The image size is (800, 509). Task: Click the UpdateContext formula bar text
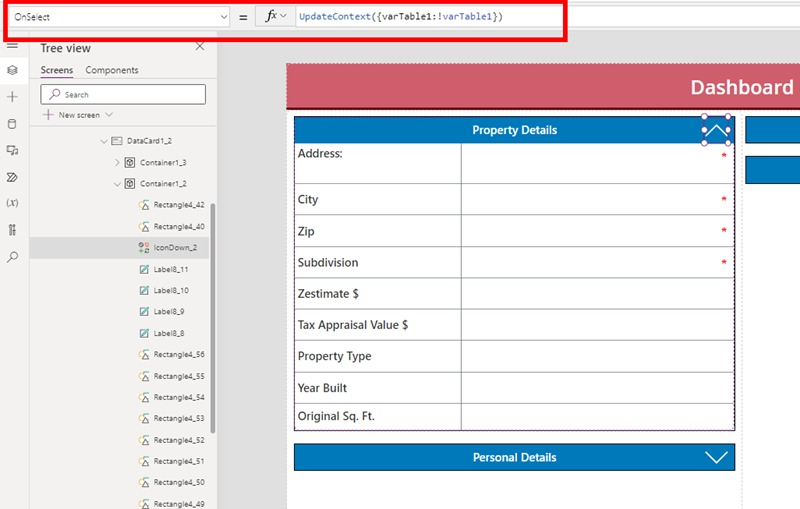click(x=401, y=16)
